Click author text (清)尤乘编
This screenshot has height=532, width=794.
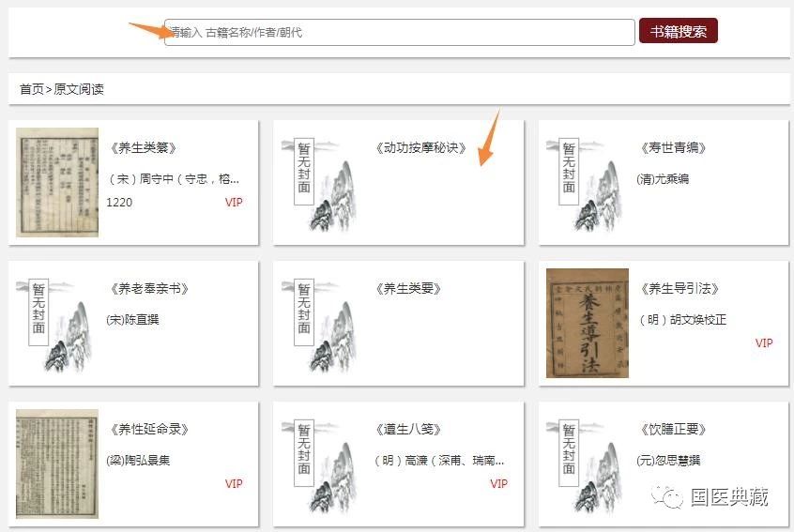(663, 178)
